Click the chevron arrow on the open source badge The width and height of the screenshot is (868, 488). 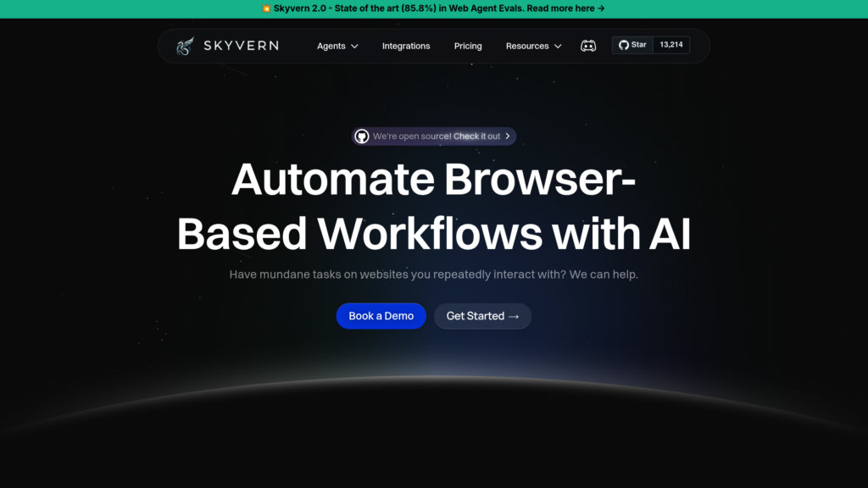click(x=508, y=136)
